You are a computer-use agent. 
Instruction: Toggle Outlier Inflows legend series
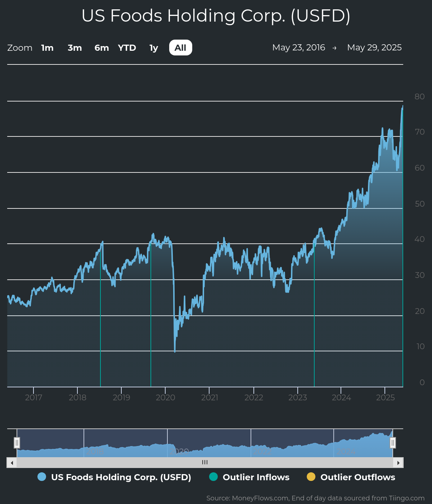(x=249, y=477)
